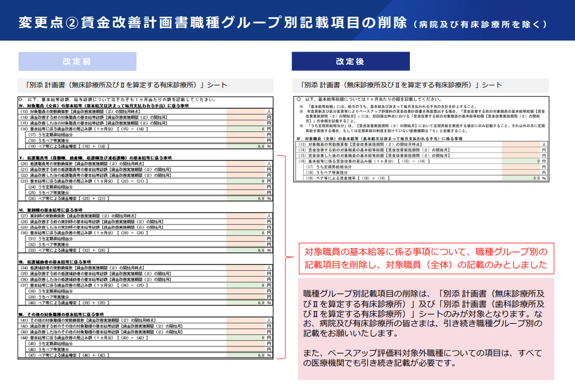
Task: Click row (42) 賃金改善する前のその他の対象職種の基本給等総額
Action: pyautogui.click(x=145, y=326)
